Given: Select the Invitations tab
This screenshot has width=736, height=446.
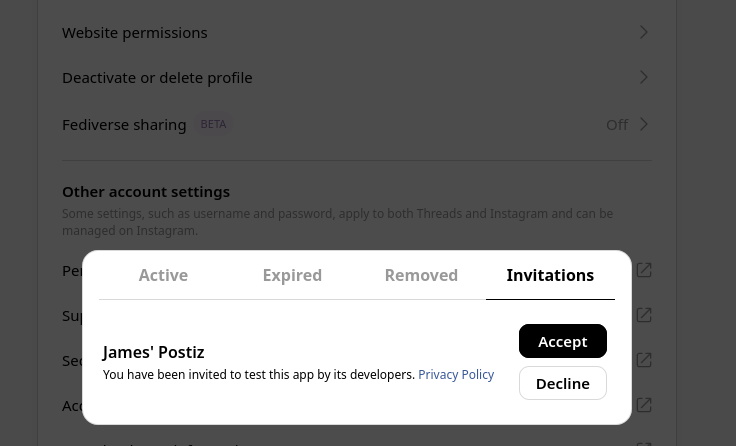Looking at the screenshot, I should click(x=550, y=275).
